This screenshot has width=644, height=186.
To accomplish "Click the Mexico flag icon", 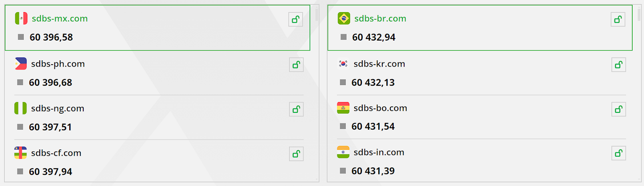I will (x=21, y=18).
